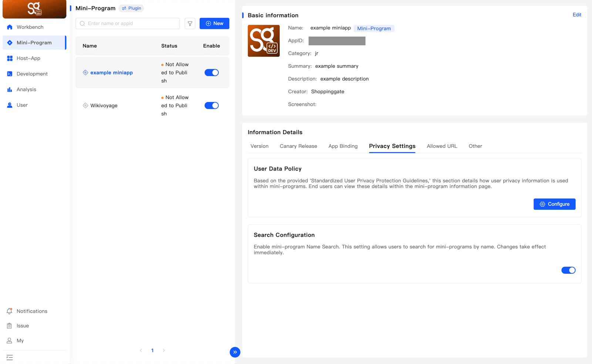Collapse sidebar using bottom menu icon

pos(10,357)
